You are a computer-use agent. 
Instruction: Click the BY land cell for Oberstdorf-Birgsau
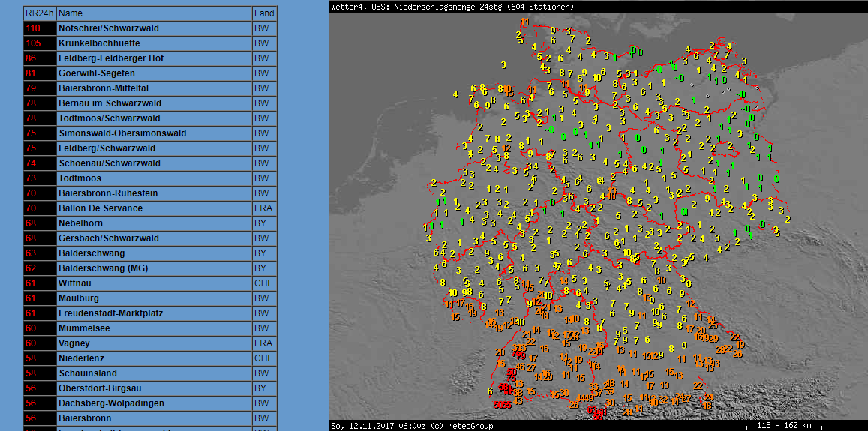pyautogui.click(x=265, y=388)
